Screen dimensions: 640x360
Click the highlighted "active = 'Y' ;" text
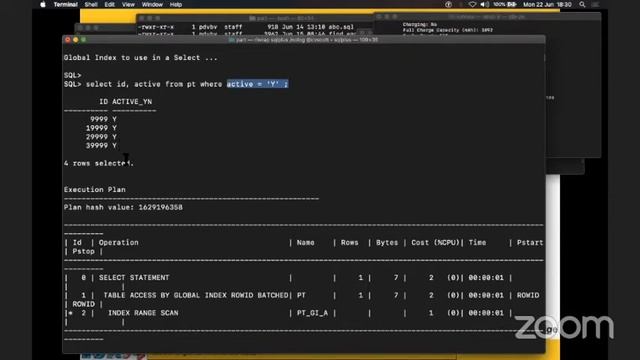click(258, 84)
